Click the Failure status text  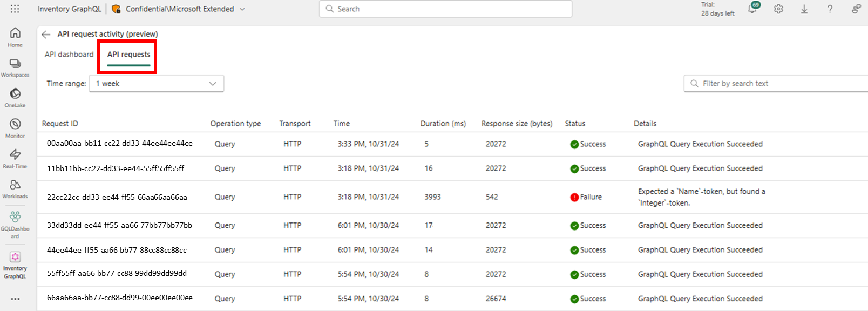[x=591, y=197]
